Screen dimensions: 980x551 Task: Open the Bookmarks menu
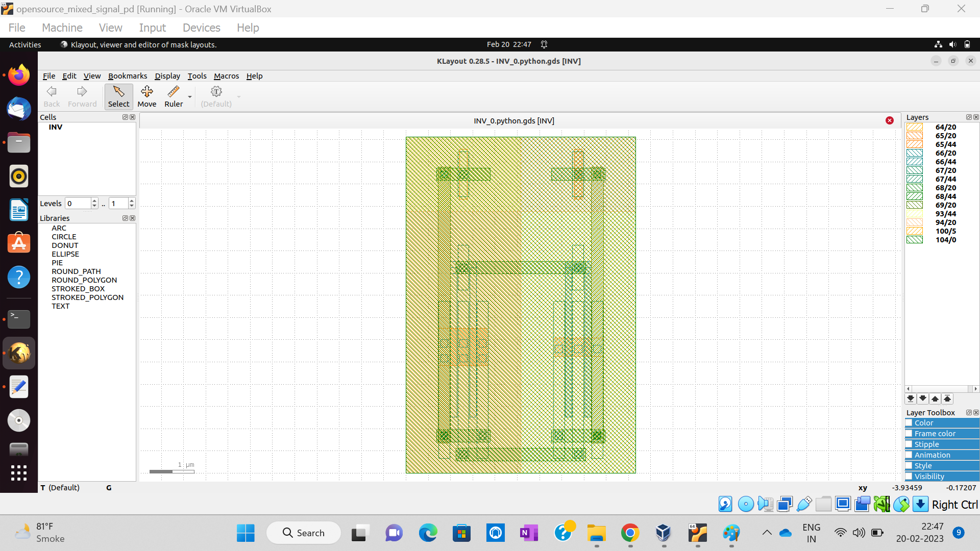(127, 76)
